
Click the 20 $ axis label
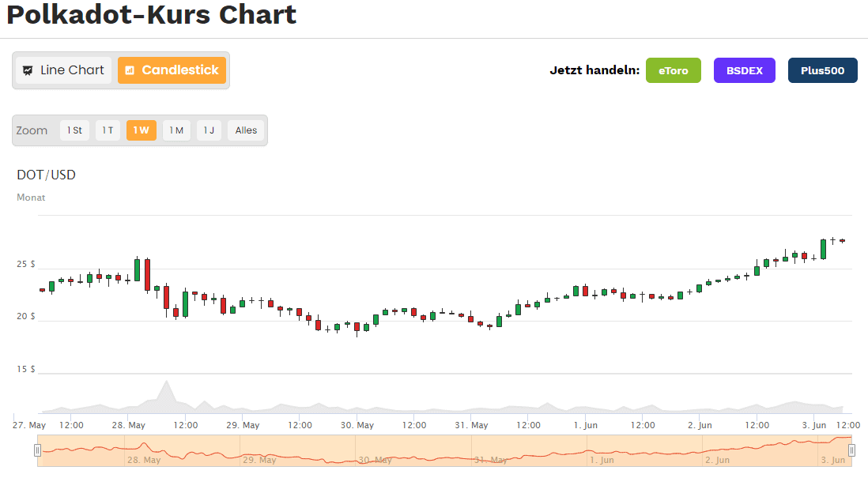[x=25, y=317]
